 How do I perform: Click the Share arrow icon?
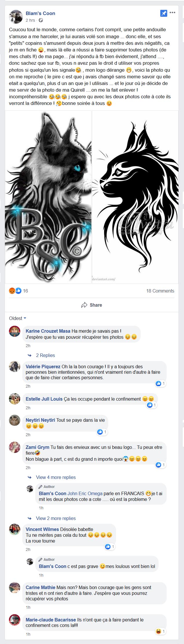tap(84, 305)
